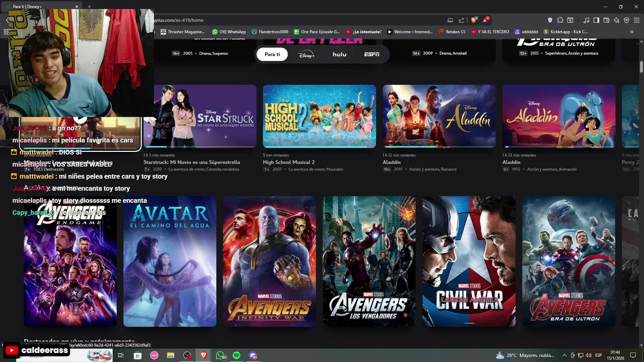Open the browser extensions puzzle icon

coord(560,20)
